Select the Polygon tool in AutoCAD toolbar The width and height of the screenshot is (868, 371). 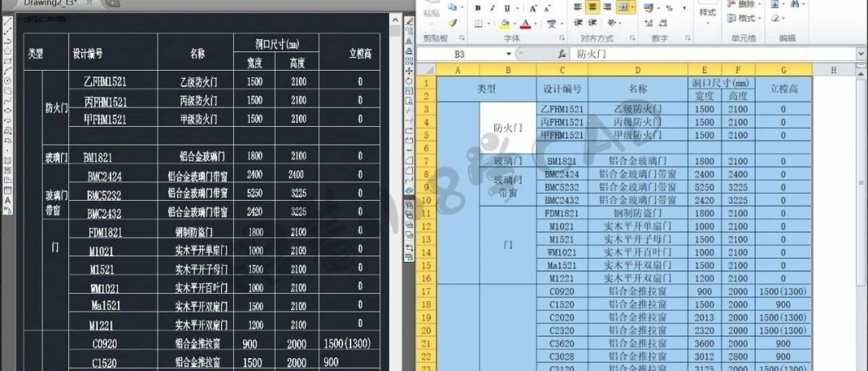tap(8, 51)
